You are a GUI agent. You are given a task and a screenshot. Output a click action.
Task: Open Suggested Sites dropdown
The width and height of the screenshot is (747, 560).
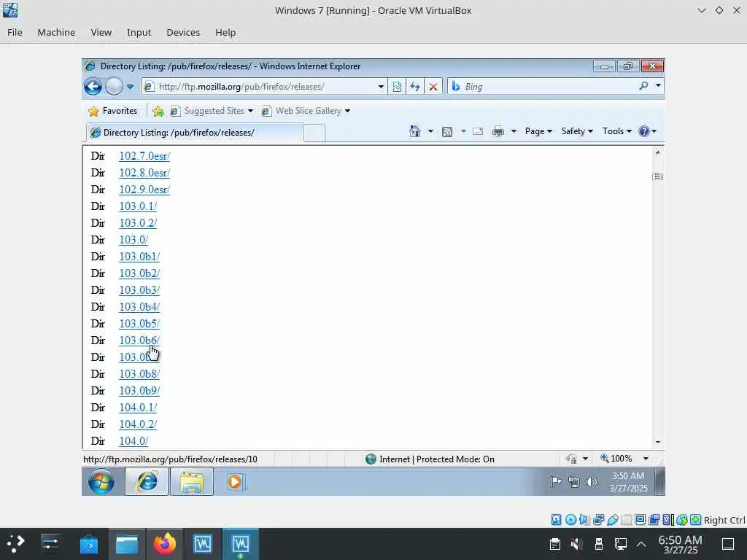212,111
